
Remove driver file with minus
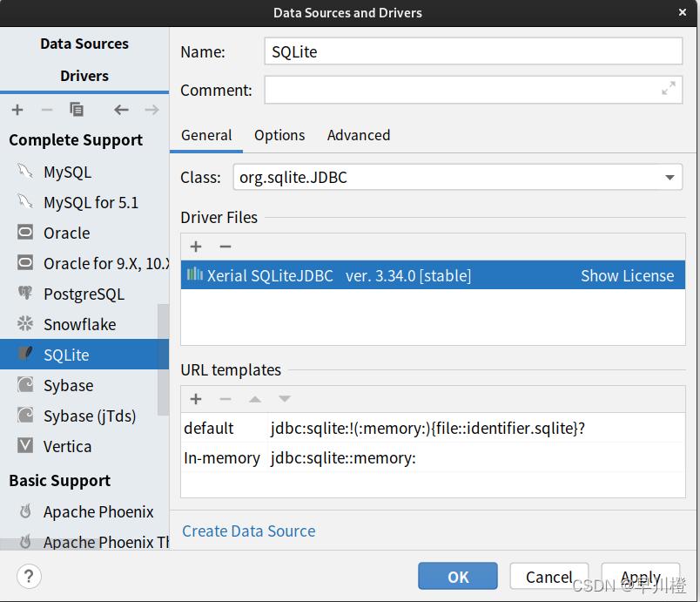point(225,247)
